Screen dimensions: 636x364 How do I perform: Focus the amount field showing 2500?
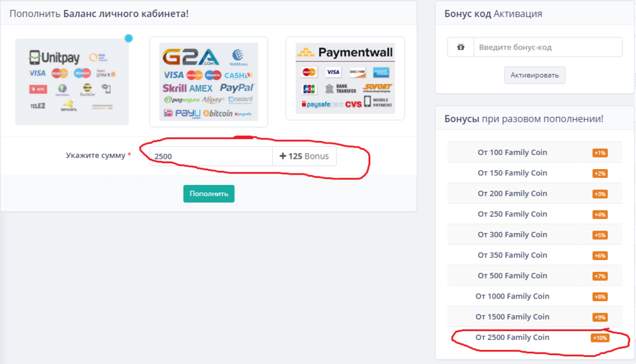(211, 156)
